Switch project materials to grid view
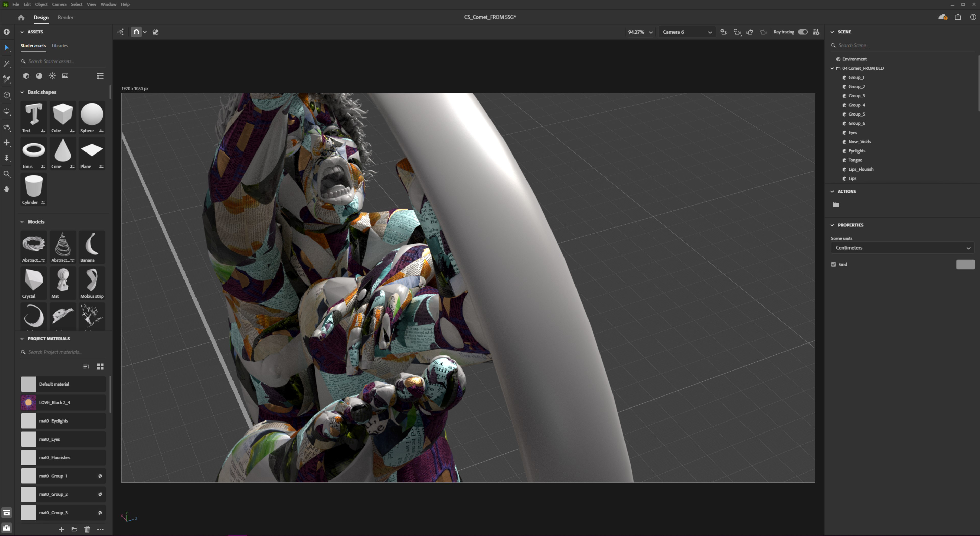This screenshot has width=980, height=536. [101, 366]
